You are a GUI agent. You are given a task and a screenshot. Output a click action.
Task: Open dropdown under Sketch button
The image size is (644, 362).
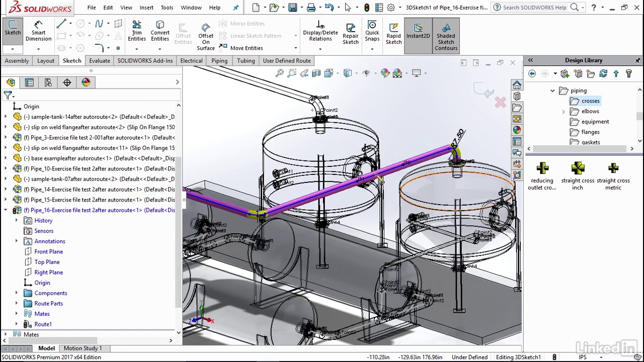tap(13, 49)
